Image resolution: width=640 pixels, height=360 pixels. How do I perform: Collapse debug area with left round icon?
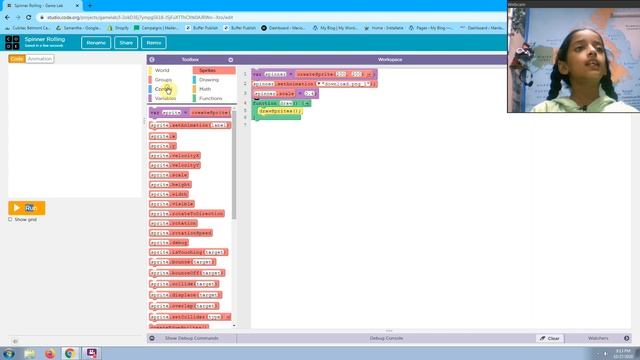coord(152,338)
